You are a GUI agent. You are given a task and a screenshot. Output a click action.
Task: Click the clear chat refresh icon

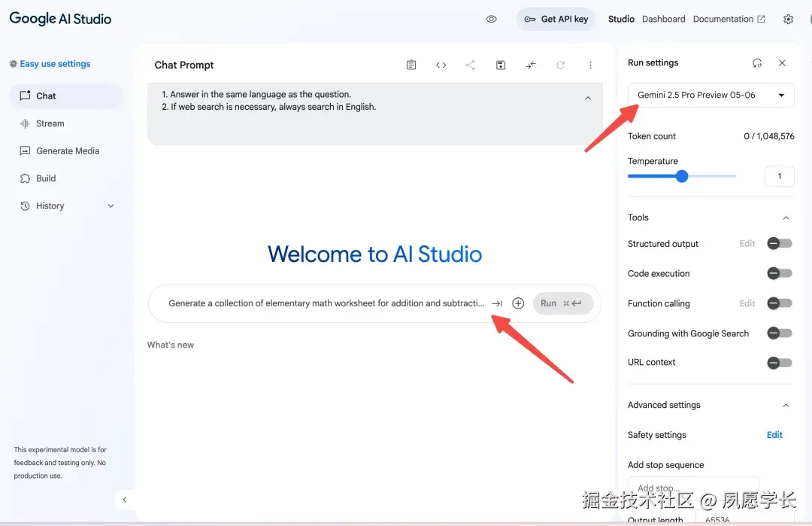(560, 65)
